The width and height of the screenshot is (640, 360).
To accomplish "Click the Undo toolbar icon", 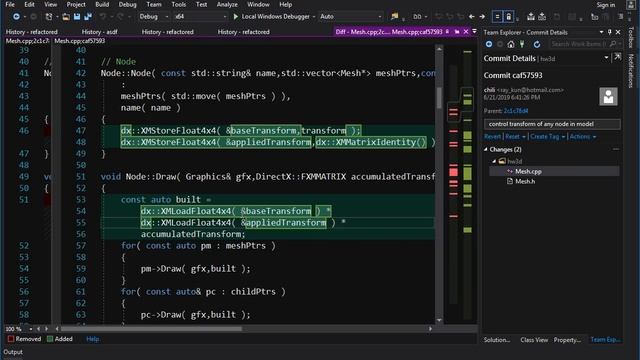I will 103,17.
